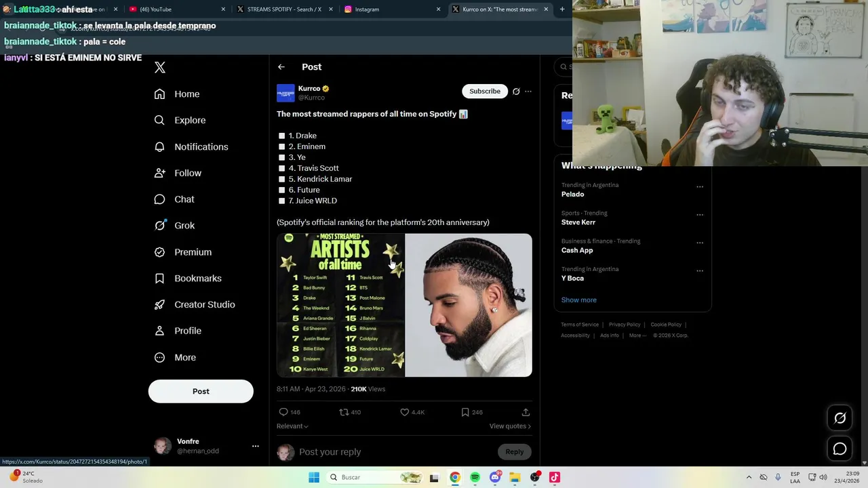Click the 210K Views count
This screenshot has width=868, height=488.
point(368,389)
